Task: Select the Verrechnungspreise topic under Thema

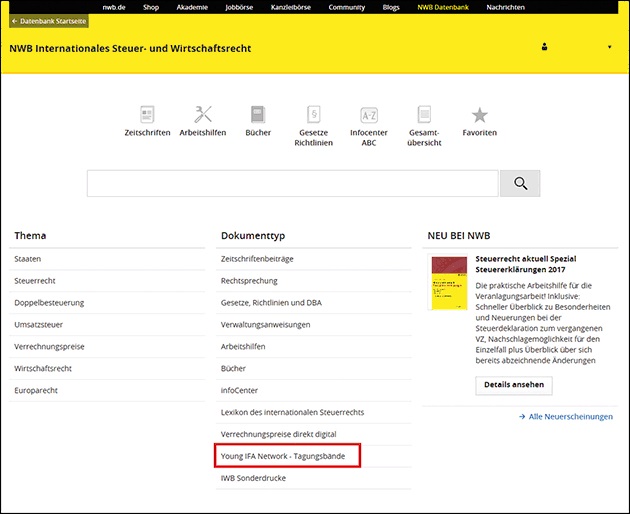Action: (x=49, y=346)
